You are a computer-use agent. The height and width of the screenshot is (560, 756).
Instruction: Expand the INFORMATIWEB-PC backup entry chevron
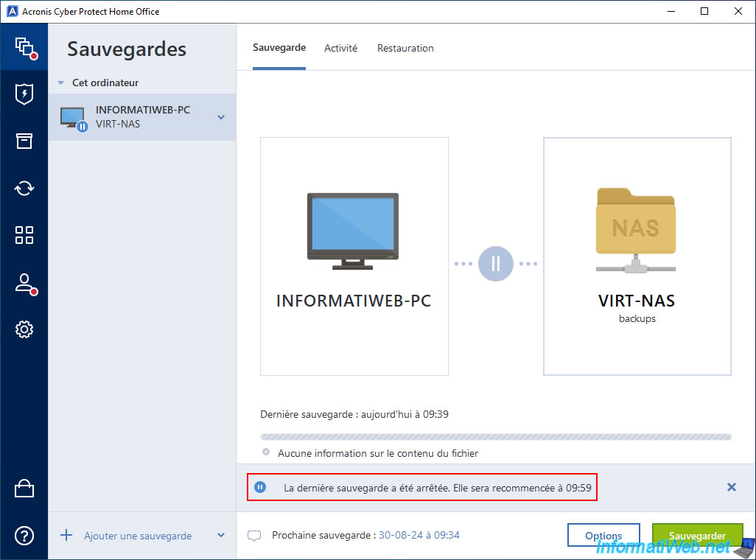(221, 117)
